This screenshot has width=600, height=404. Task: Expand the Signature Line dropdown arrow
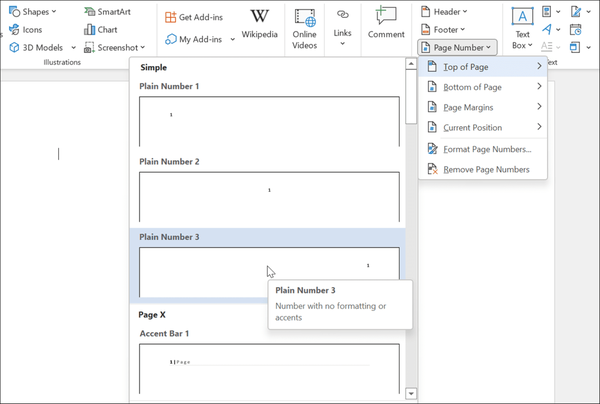pos(589,12)
